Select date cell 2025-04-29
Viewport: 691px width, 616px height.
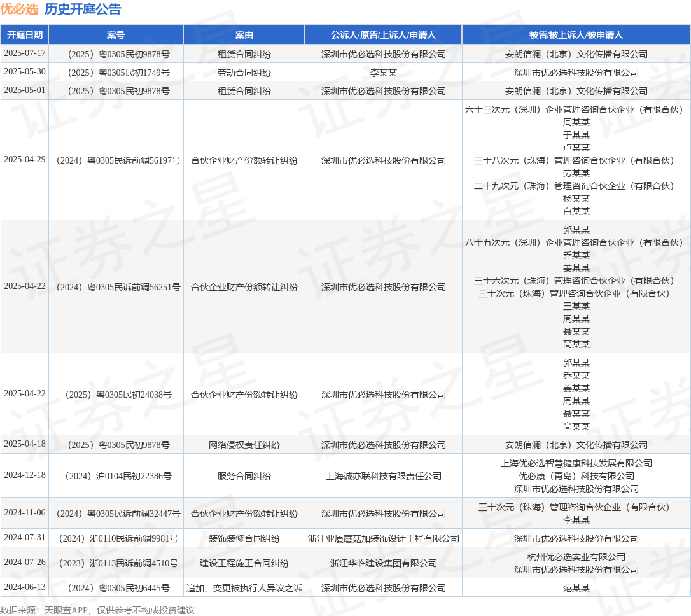tap(25, 160)
